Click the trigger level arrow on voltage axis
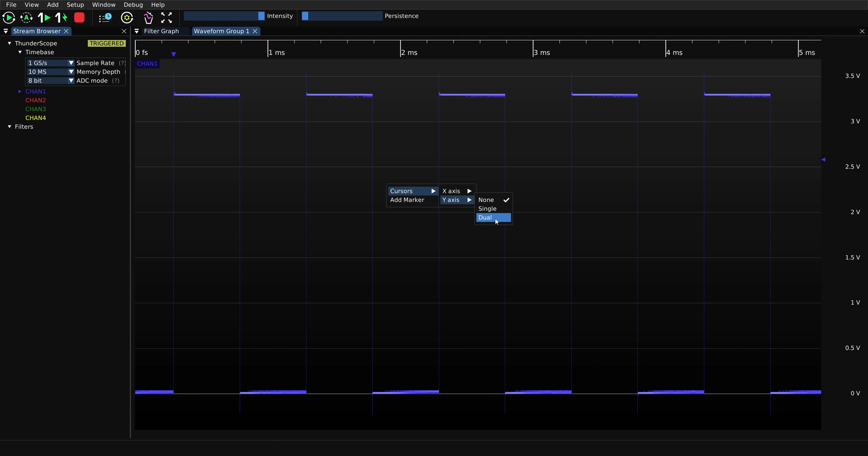 [x=824, y=160]
